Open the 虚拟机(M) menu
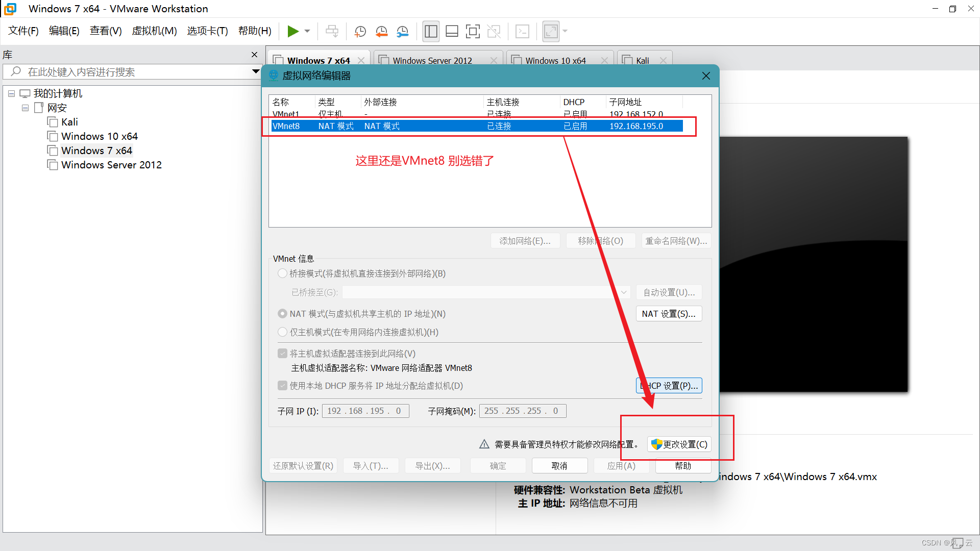 (154, 31)
